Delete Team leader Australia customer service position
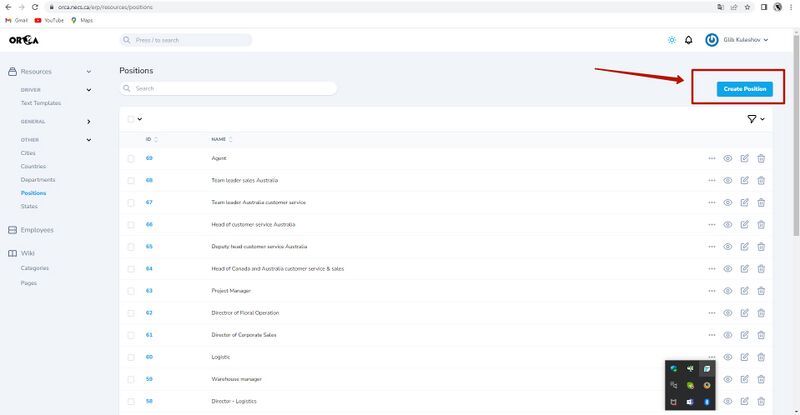This screenshot has width=800, height=415. (x=761, y=203)
